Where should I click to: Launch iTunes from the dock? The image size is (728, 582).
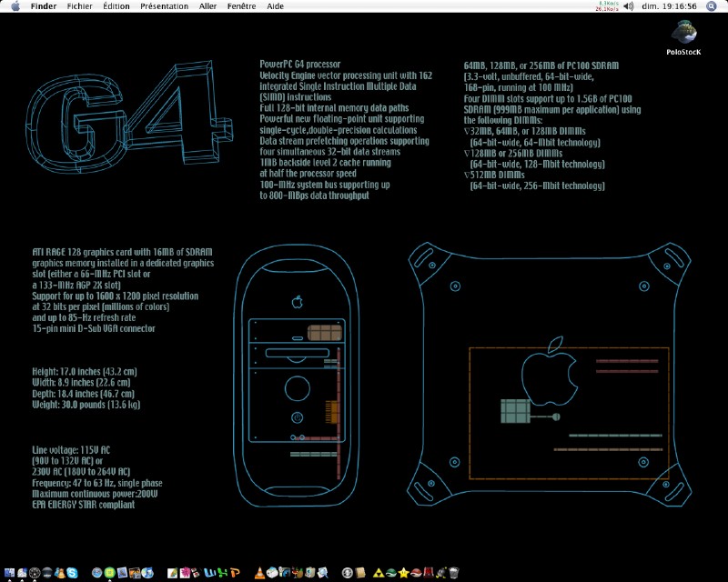coord(147,573)
